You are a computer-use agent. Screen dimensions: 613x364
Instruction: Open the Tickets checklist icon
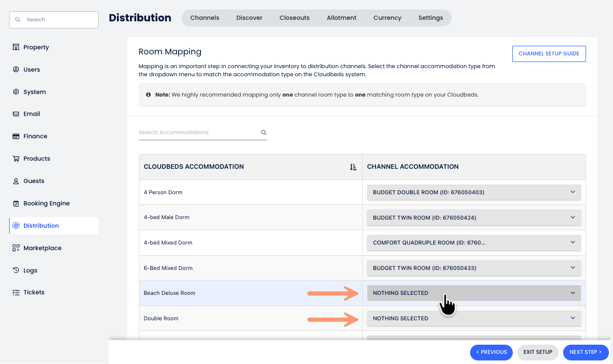coord(16,292)
